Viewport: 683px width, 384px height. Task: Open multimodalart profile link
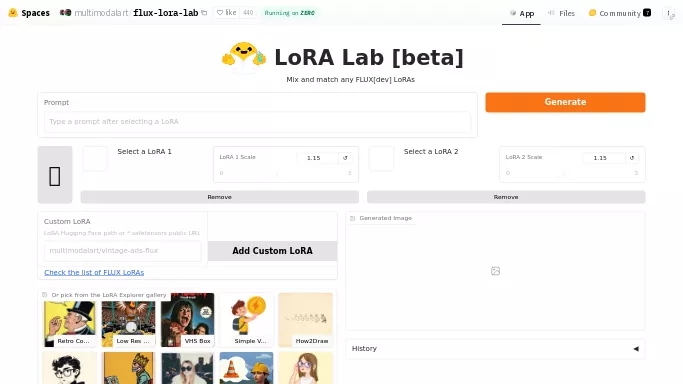101,13
